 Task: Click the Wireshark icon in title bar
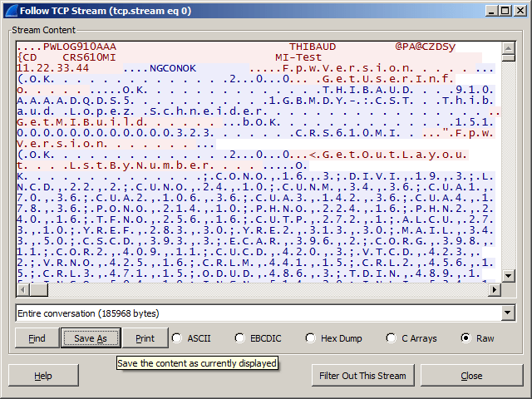(x=10, y=10)
